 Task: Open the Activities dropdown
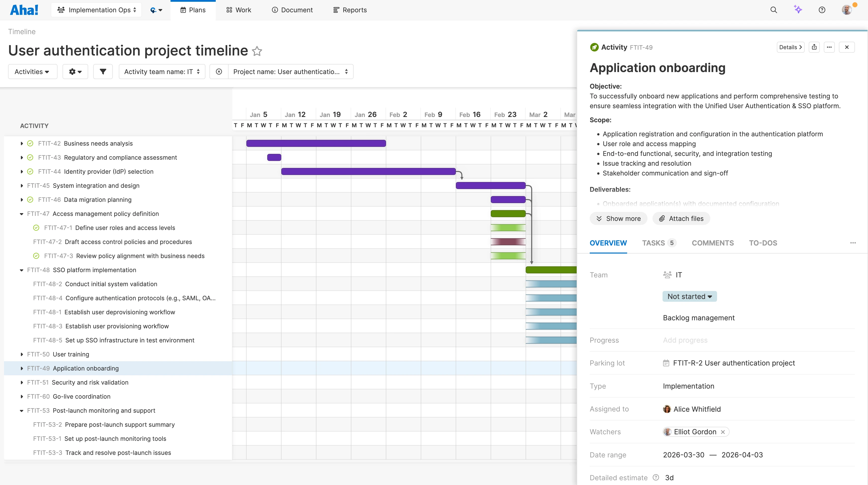pos(32,71)
